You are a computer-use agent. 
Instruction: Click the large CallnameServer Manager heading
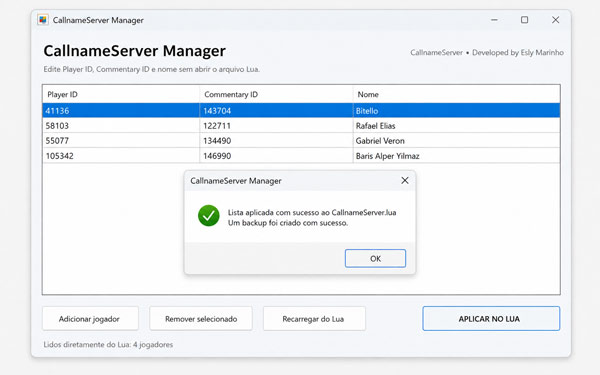pos(134,51)
